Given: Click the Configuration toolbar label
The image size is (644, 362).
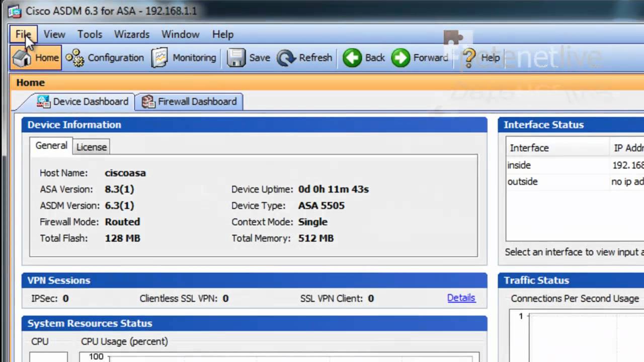Looking at the screenshot, I should [x=116, y=58].
